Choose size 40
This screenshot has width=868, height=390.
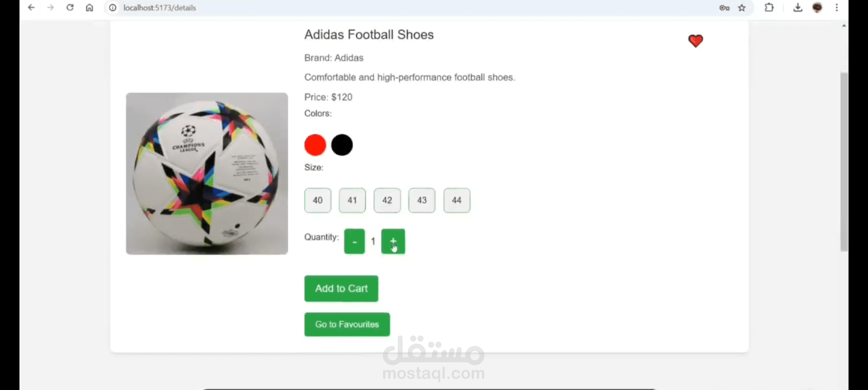(x=318, y=200)
